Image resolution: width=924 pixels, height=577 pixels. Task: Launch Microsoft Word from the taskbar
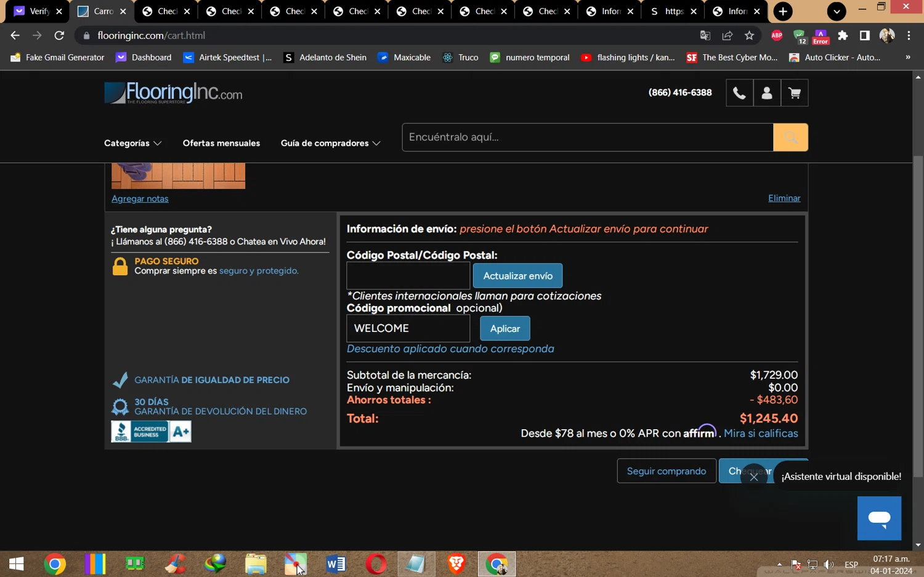point(336,563)
